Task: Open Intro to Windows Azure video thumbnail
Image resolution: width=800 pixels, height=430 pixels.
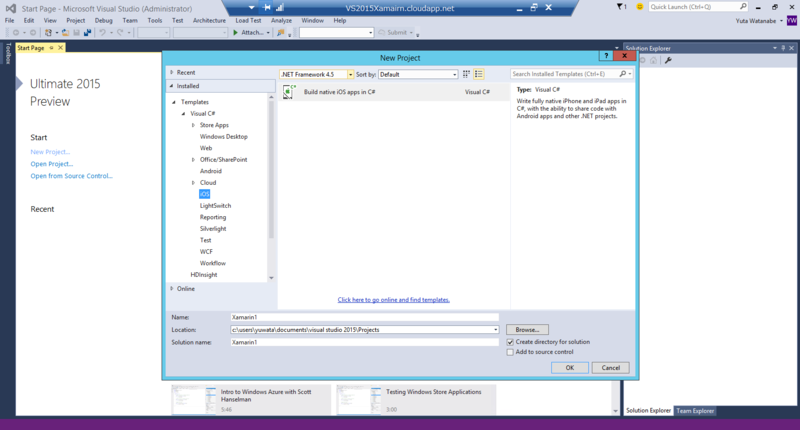Action: (x=194, y=399)
